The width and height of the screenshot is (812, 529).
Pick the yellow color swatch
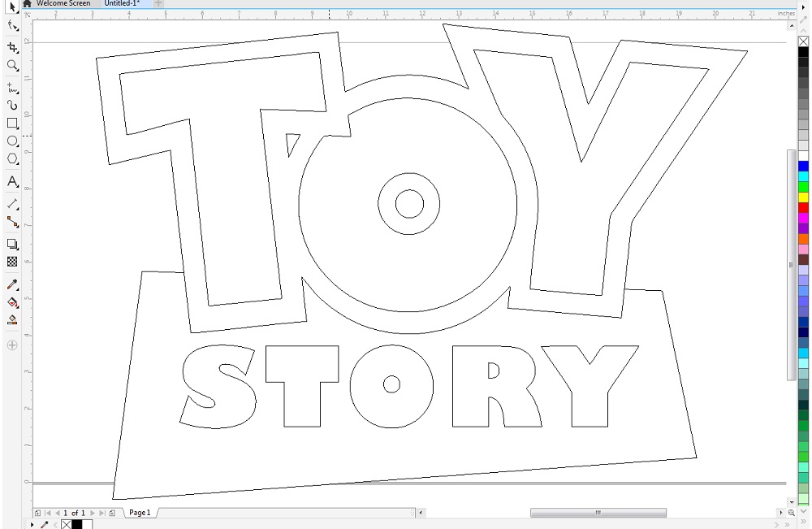pyautogui.click(x=803, y=197)
